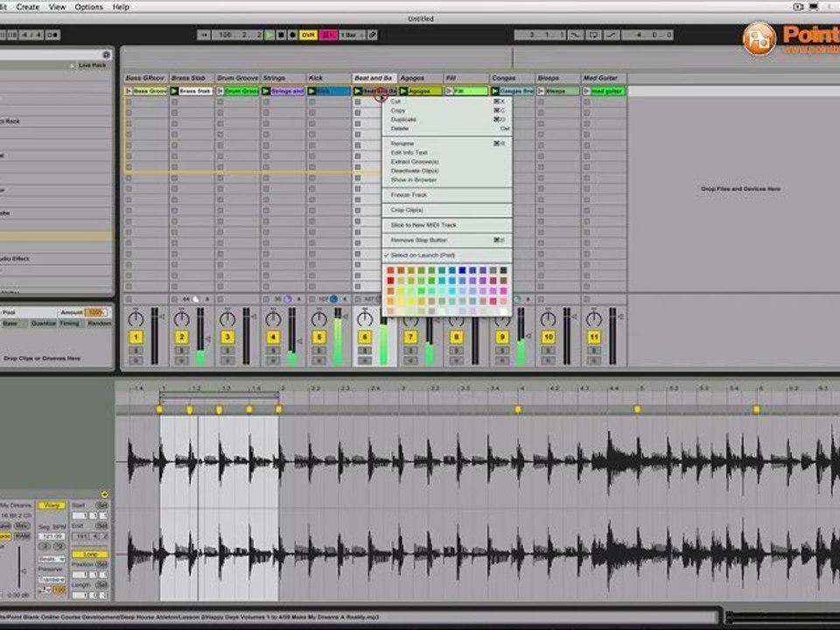Choose Cut from the context menu
The width and height of the screenshot is (840, 630).
tap(447, 101)
